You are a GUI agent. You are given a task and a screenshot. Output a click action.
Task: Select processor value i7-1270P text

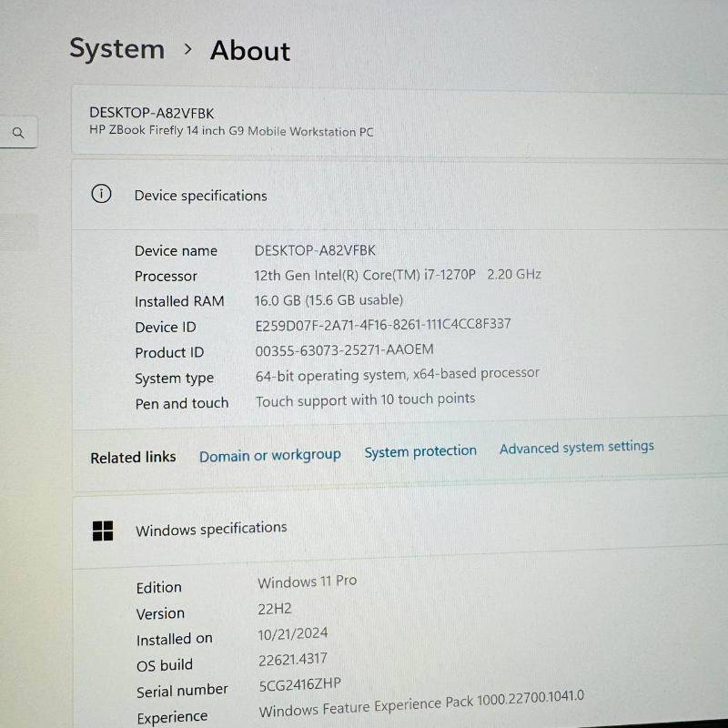coord(398,275)
